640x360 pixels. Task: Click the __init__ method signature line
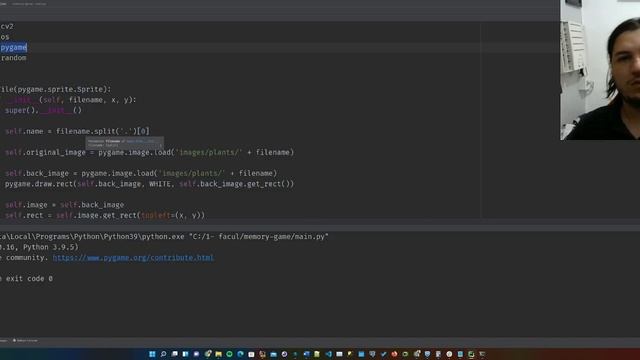click(x=71, y=100)
